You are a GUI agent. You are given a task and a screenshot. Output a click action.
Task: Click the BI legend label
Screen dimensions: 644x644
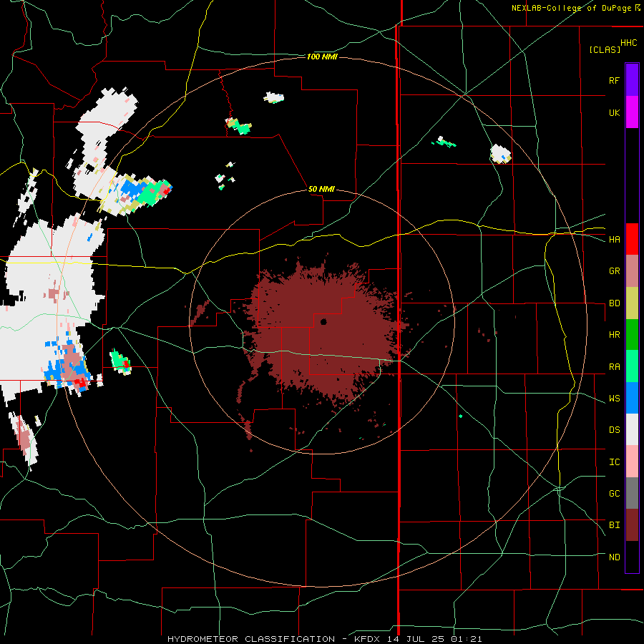click(x=614, y=525)
